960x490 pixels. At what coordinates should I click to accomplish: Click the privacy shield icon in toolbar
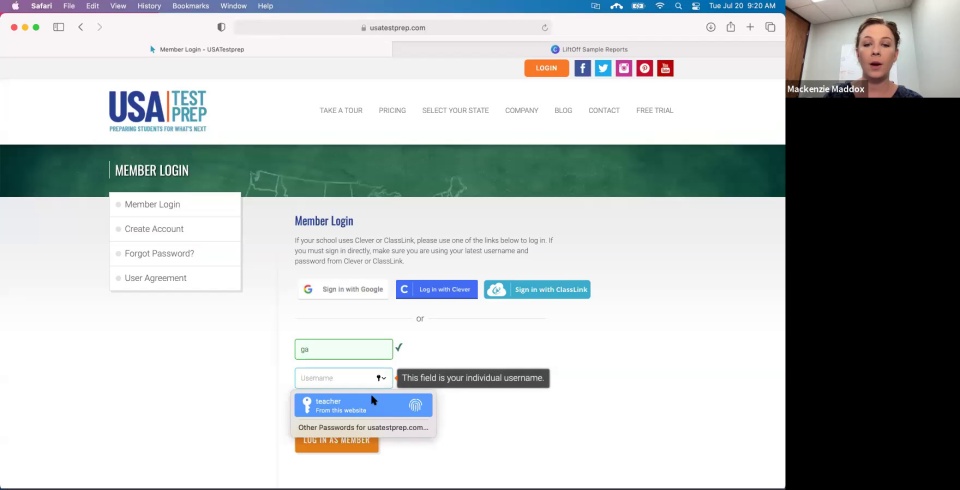pos(221,27)
